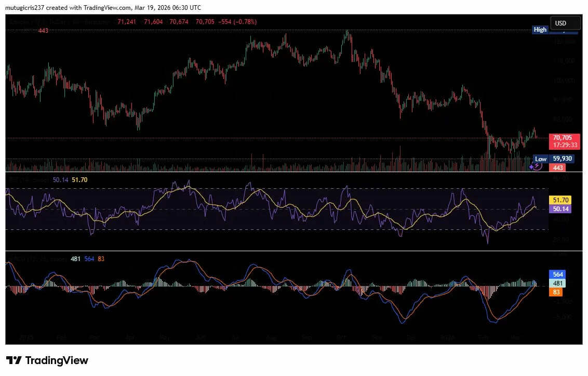The width and height of the screenshot is (588, 376).
Task: Click the 2025 marker on time axis
Action: 25,337
